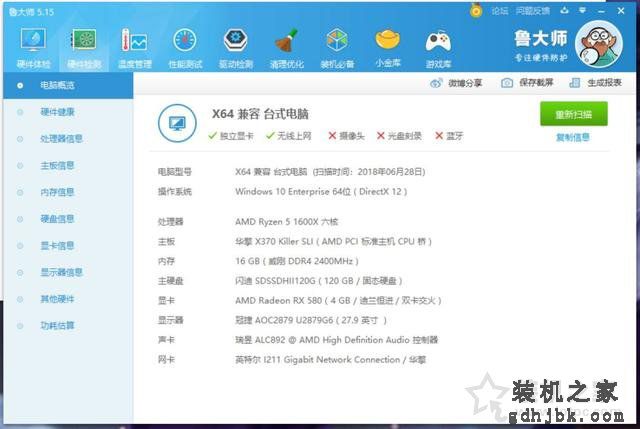
Task: Minimize the 鲁大师 window
Action: (602, 11)
